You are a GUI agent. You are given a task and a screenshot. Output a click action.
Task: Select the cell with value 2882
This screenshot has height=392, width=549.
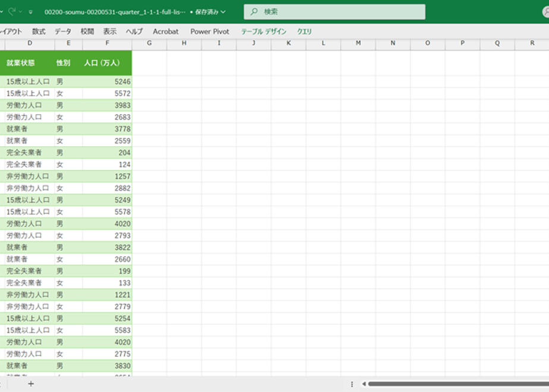[107, 188]
